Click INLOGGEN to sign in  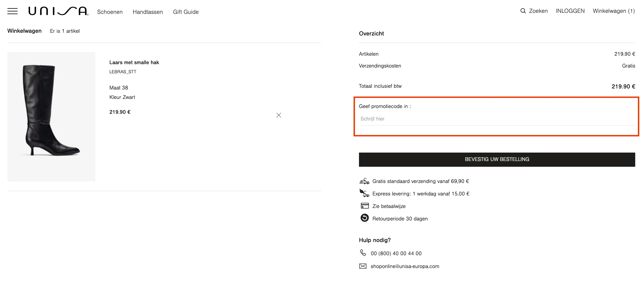570,11
